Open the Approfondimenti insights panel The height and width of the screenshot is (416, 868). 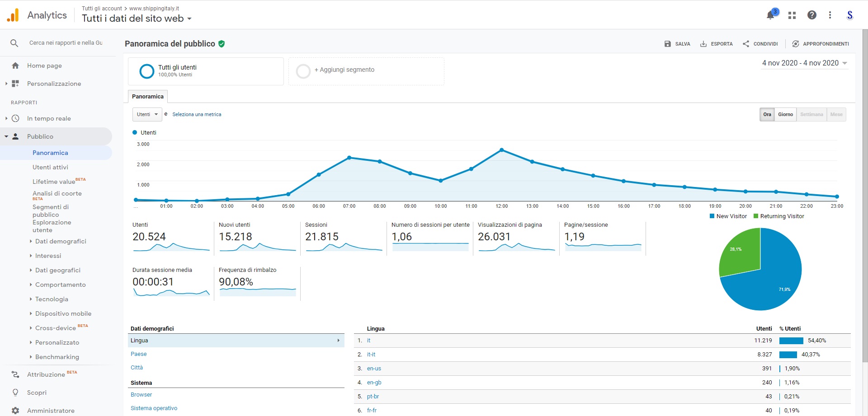821,44
